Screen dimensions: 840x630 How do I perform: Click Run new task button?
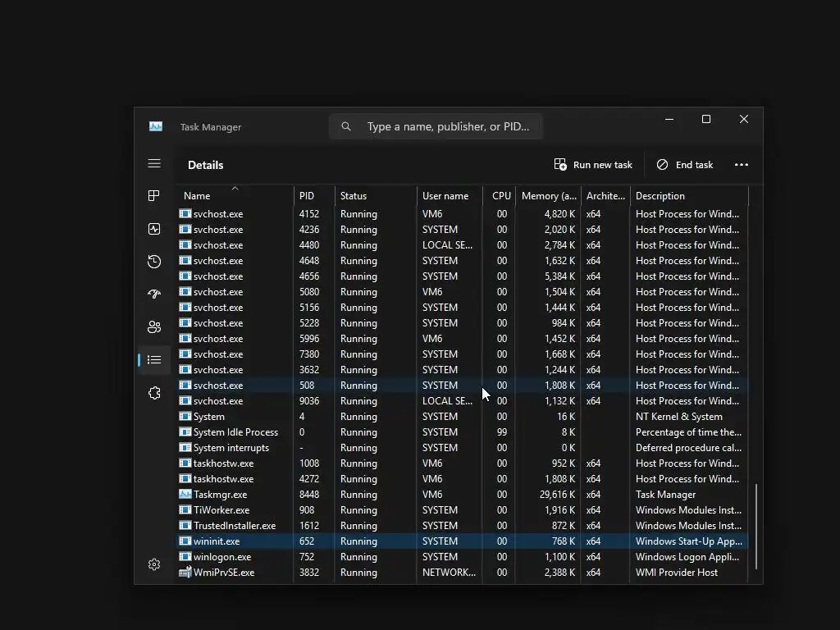593,164
